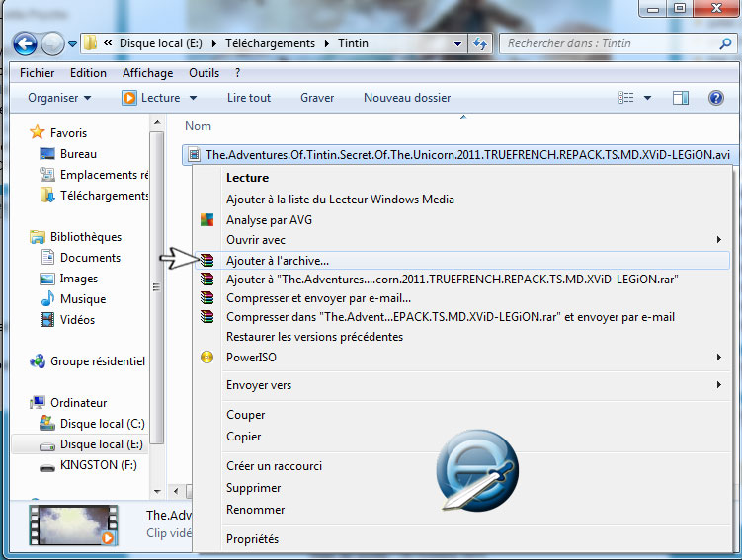742x560 pixels.
Task: Choose Lecture in context menu
Action: (461, 178)
